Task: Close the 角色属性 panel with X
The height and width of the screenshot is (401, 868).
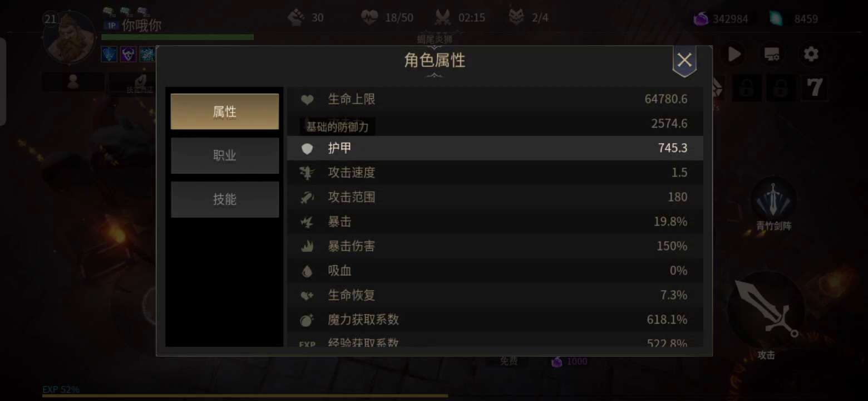Action: pos(684,60)
